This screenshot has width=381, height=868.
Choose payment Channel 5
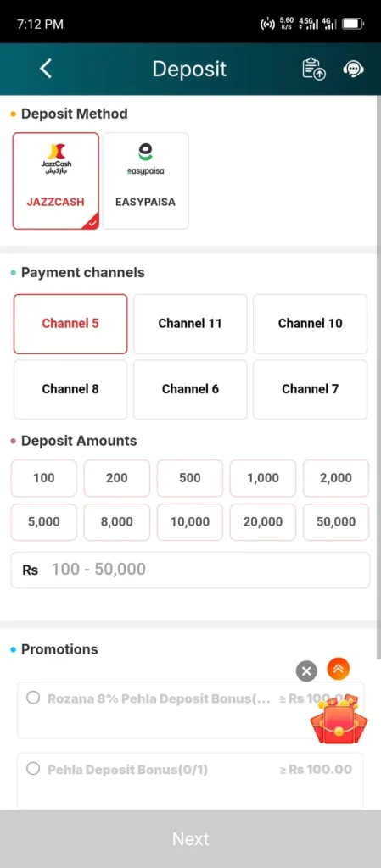[70, 324]
